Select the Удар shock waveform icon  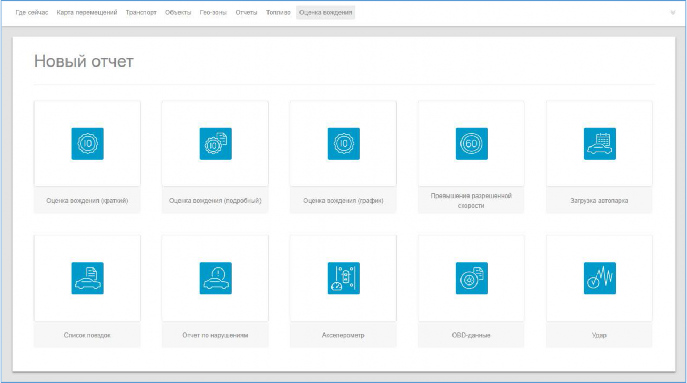(599, 278)
